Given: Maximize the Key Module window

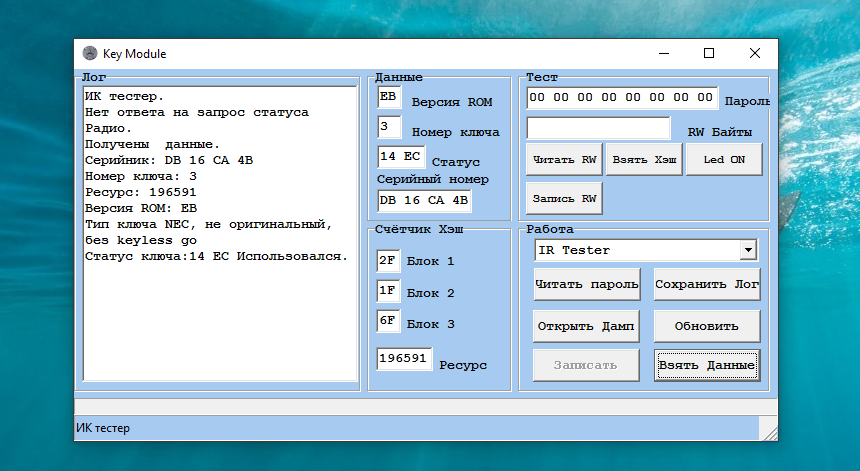Looking at the screenshot, I should (x=709, y=54).
